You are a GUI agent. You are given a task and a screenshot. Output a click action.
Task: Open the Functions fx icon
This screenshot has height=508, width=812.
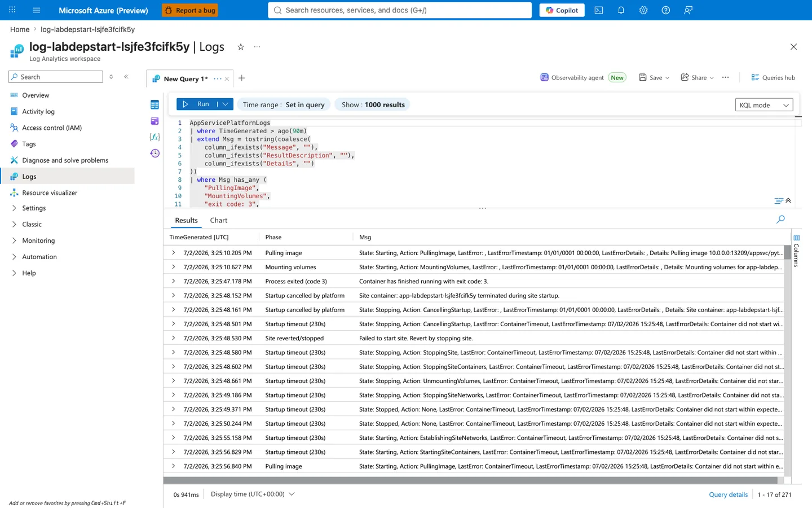(155, 137)
